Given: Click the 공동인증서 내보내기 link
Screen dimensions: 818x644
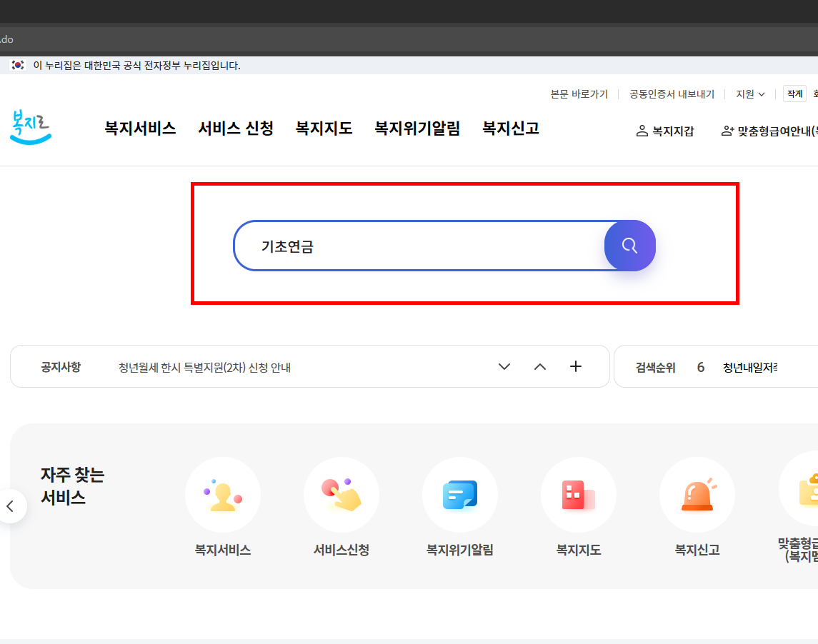Looking at the screenshot, I should pos(671,94).
